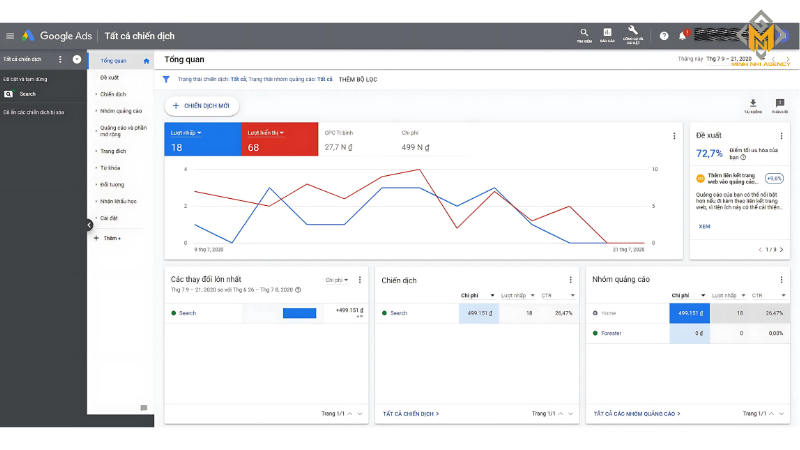Viewport: 800px width, 450px height.
Task: Open the feedback icon at top right
Action: point(780,106)
